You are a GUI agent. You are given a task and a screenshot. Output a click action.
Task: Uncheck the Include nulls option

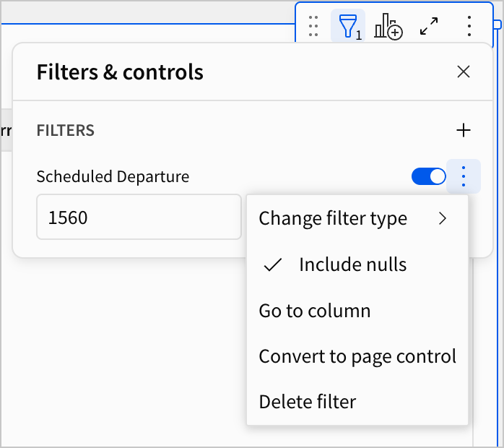352,264
